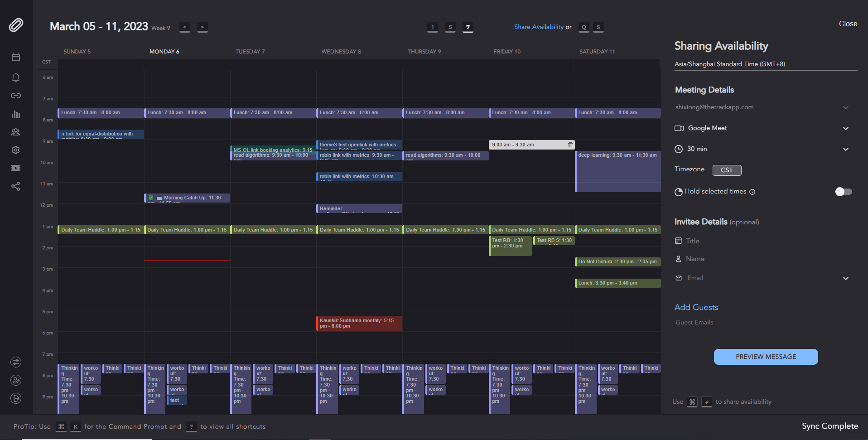Expand the Google Meet dropdown

pyautogui.click(x=845, y=128)
